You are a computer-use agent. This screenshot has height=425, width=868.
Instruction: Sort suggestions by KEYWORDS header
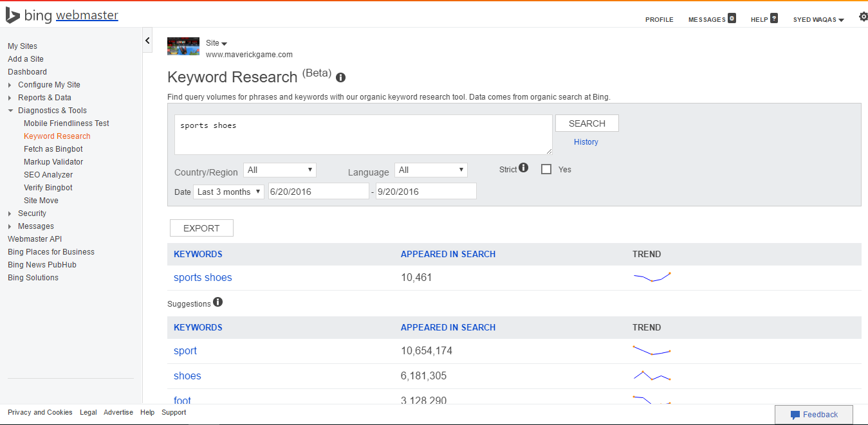[198, 327]
